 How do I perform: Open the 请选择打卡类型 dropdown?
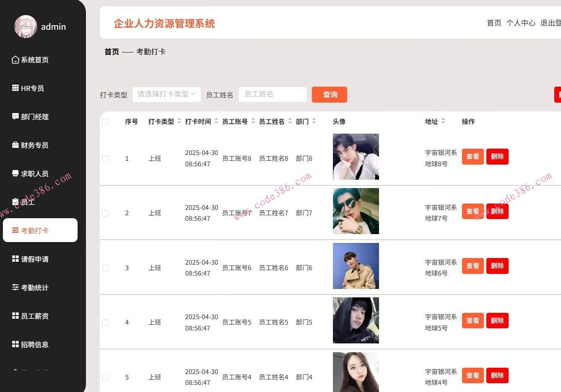166,94
